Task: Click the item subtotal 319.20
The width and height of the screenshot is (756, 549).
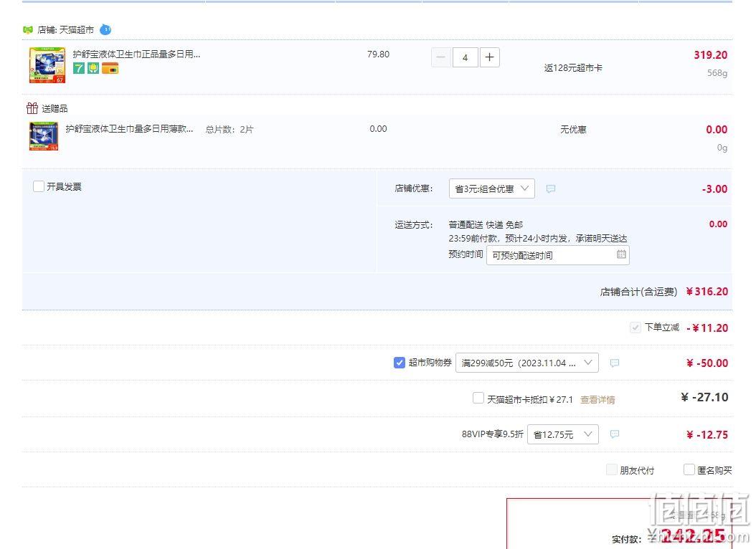Action: coord(711,55)
